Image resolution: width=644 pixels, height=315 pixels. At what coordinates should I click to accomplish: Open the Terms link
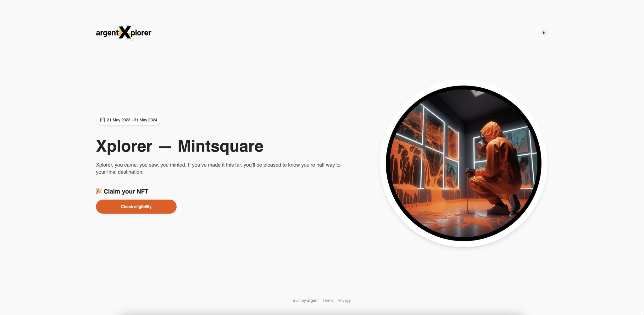click(x=328, y=301)
